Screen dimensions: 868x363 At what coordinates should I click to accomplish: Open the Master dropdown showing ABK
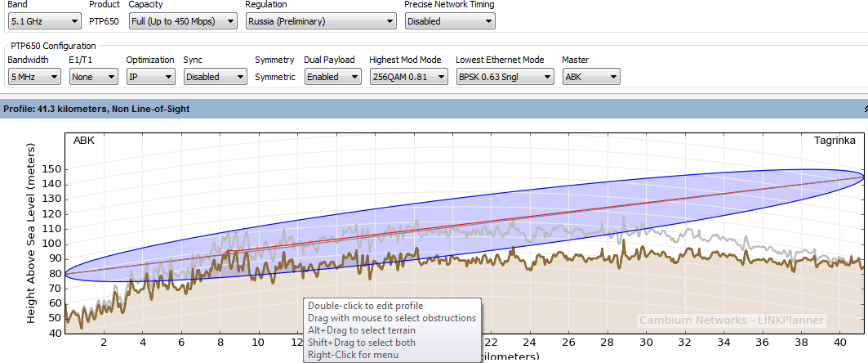(590, 77)
